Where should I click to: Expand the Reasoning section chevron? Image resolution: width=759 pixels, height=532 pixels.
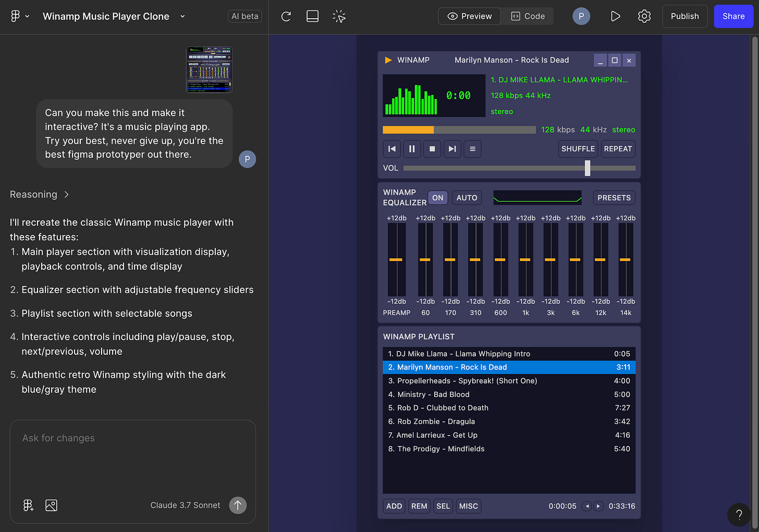66,194
